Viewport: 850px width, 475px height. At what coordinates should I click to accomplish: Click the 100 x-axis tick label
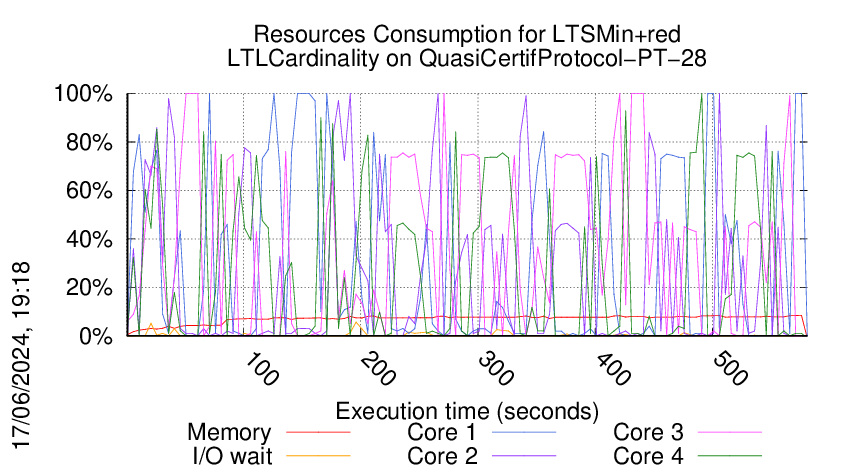(261, 369)
